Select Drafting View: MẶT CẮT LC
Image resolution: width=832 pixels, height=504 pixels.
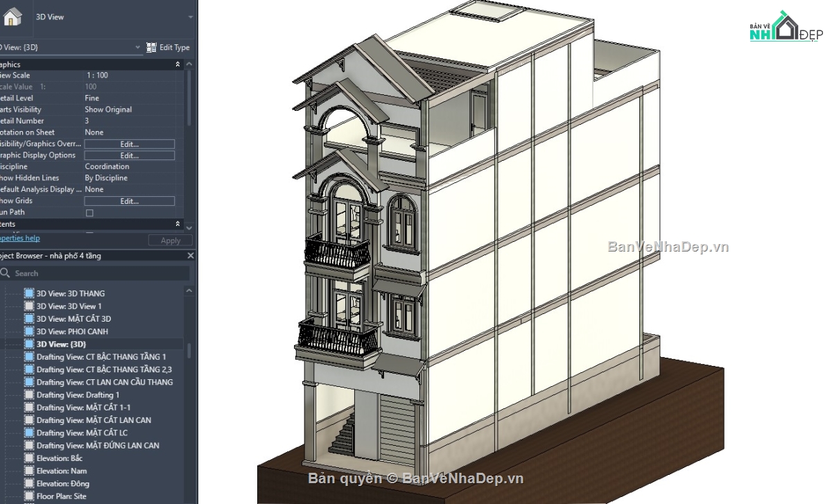pyautogui.click(x=82, y=433)
